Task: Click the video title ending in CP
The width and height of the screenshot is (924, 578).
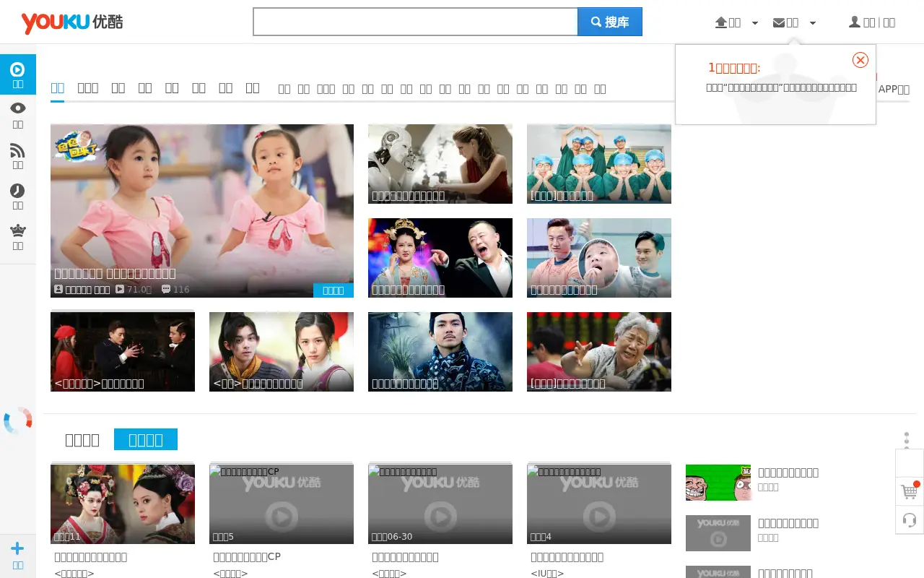Action: pyautogui.click(x=247, y=557)
